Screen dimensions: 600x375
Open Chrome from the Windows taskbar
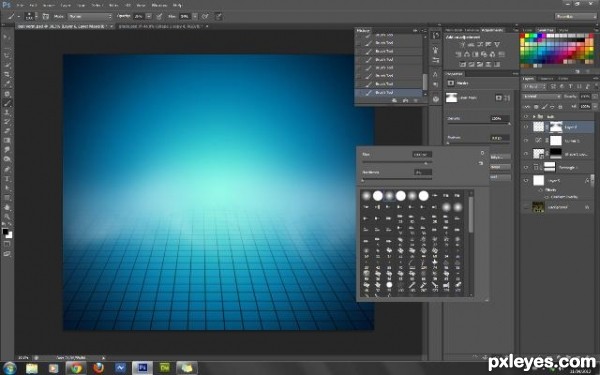(x=76, y=368)
